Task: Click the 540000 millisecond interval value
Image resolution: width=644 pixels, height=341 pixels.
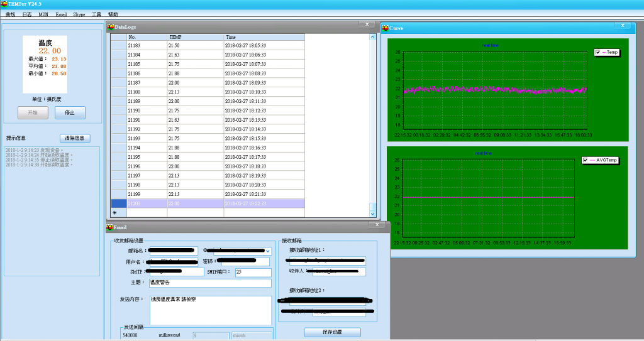Action: [x=130, y=335]
